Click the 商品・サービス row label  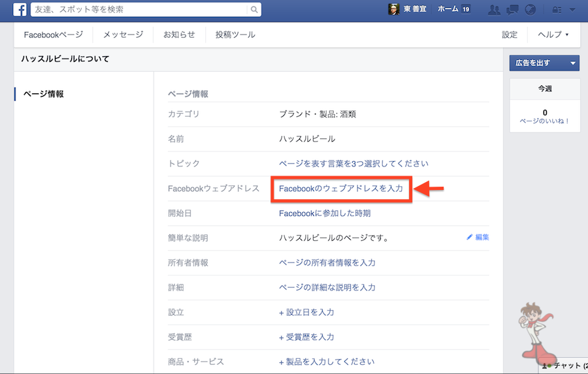pyautogui.click(x=196, y=362)
